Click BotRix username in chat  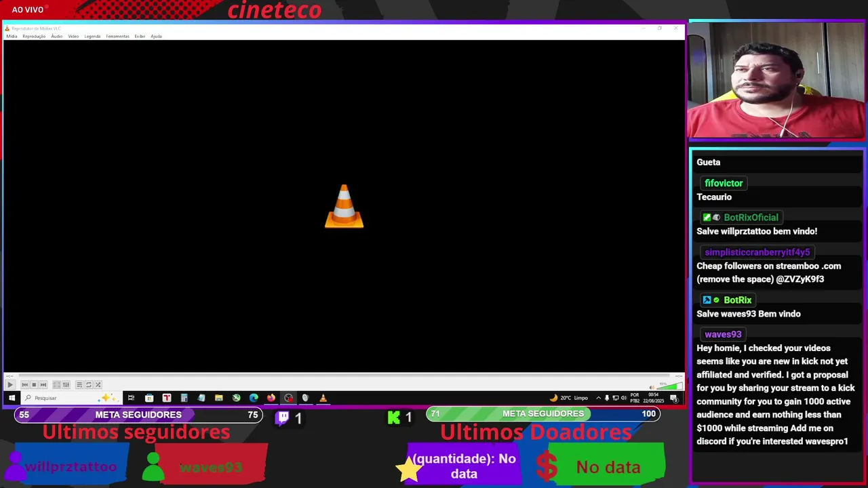pos(737,300)
